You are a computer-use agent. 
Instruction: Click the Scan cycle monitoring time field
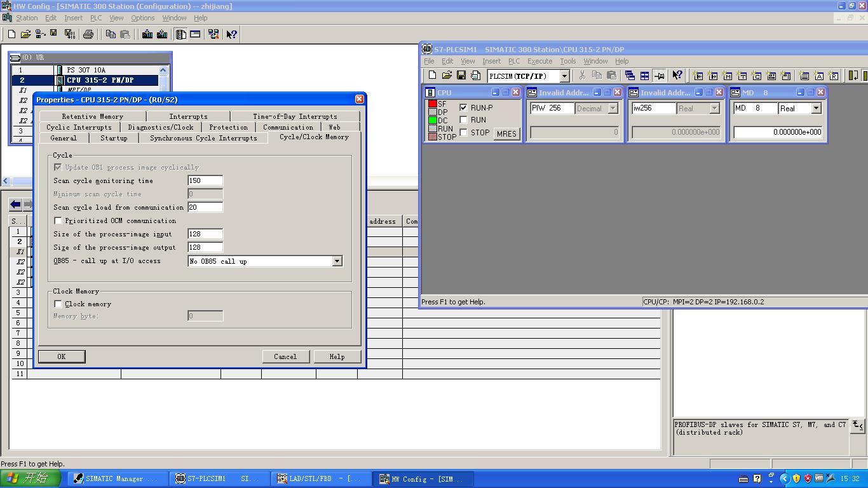click(x=205, y=180)
